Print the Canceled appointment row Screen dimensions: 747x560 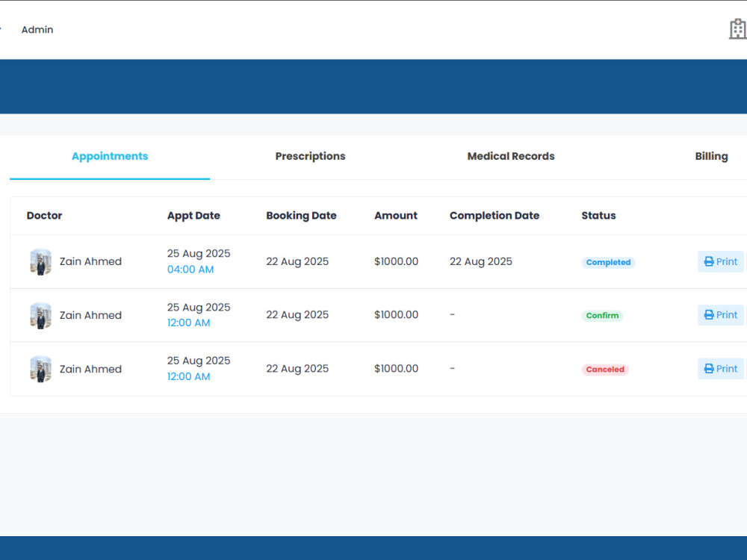(720, 369)
